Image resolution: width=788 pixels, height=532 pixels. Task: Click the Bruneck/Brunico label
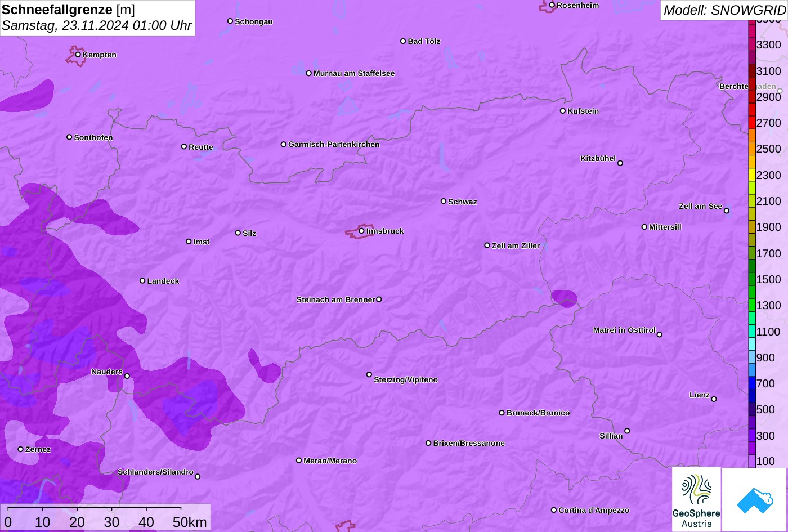click(538, 413)
